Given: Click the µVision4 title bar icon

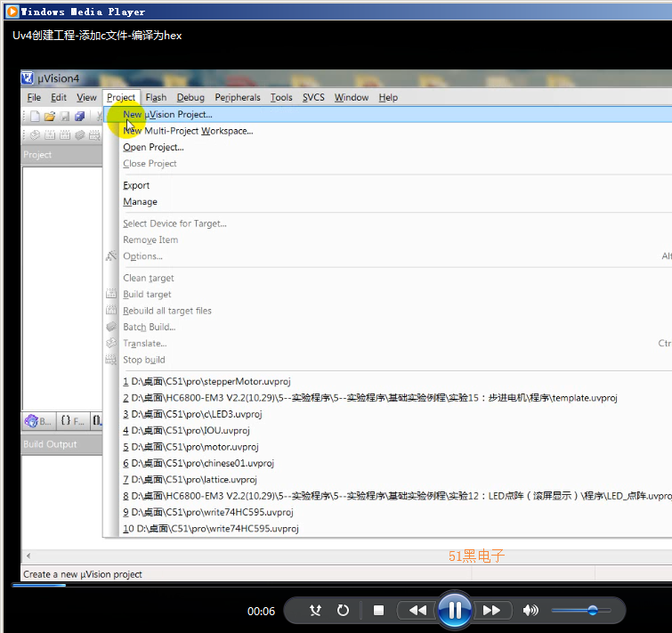Looking at the screenshot, I should [x=28, y=78].
